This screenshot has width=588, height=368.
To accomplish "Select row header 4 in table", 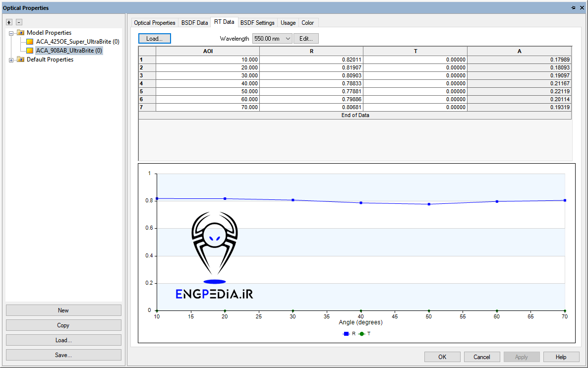I will 147,84.
